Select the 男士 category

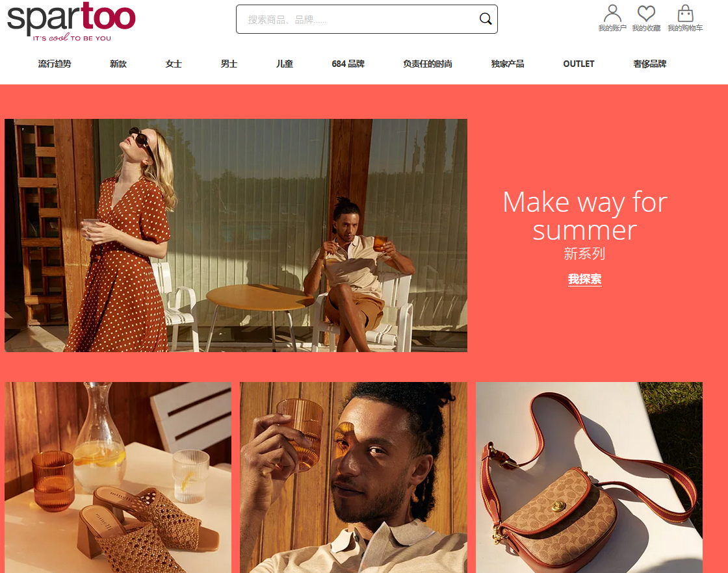coord(229,64)
